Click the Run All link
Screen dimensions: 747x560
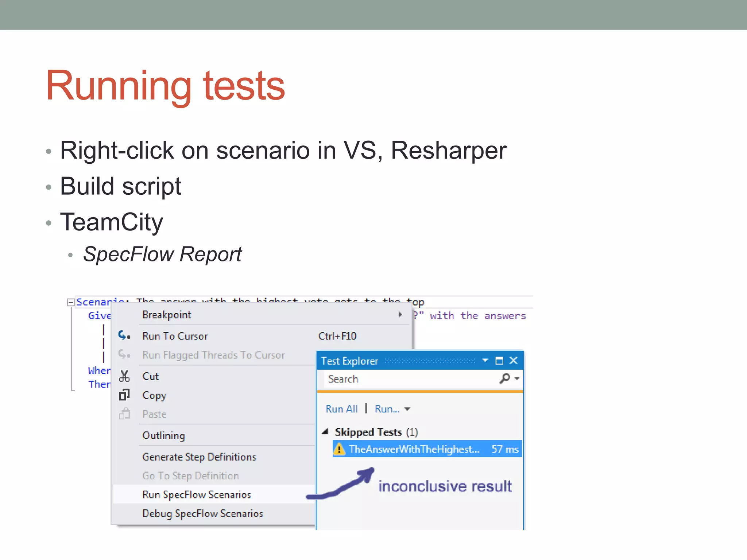pyautogui.click(x=341, y=409)
